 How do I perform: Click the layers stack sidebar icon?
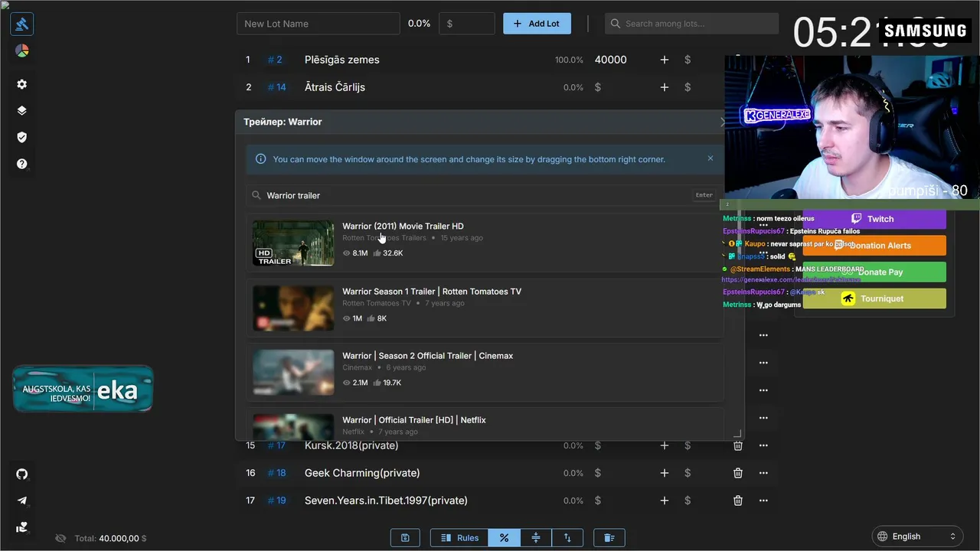22,110
